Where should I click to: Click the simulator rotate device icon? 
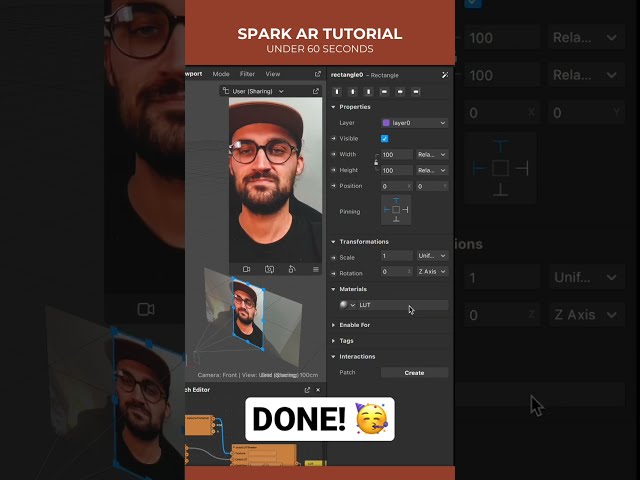point(292,269)
